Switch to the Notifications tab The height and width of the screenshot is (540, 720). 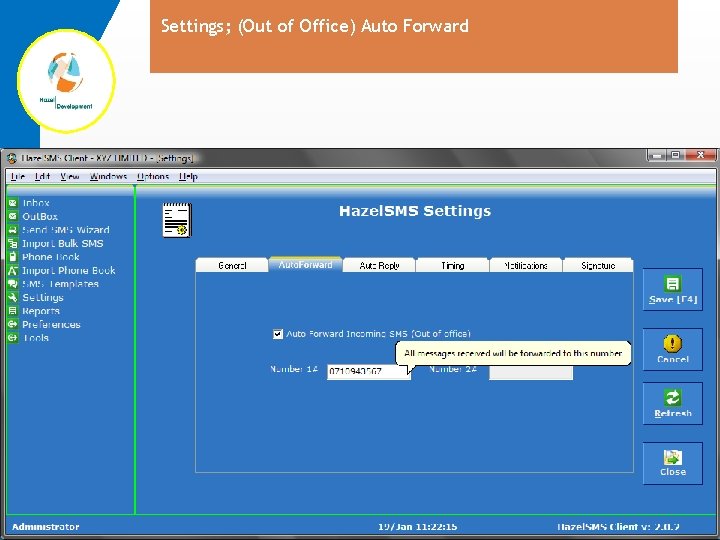pos(526,265)
